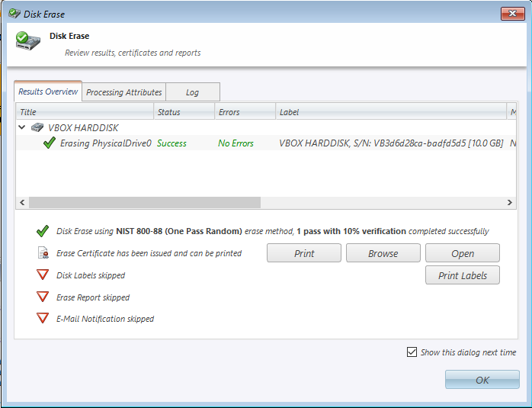Click the Title column header
The image size is (532, 408).
click(x=85, y=111)
